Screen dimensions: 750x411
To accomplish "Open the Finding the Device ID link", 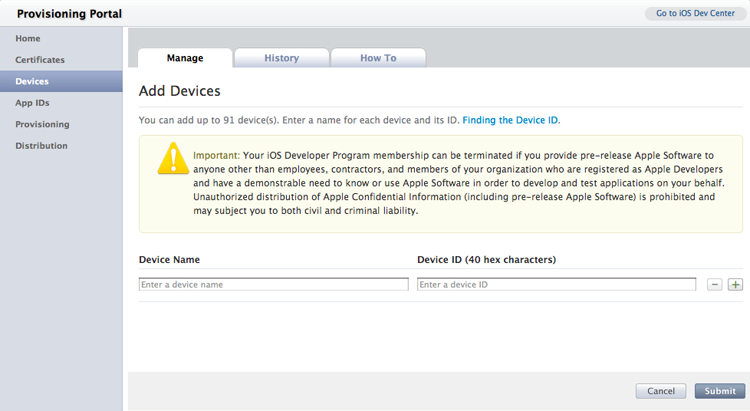I will click(510, 120).
